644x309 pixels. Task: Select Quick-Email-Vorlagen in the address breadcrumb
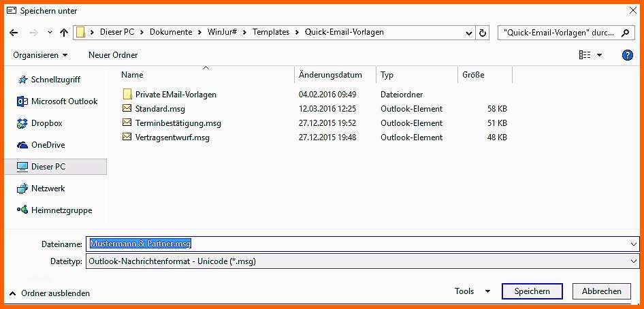pos(344,32)
